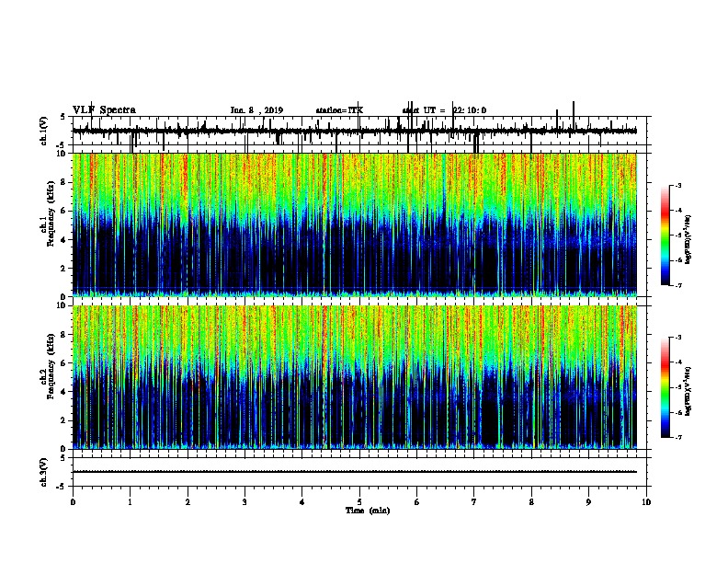Click the ch.1 voltage waveform trace
This screenshot has height=563, width=728.
click(355, 131)
